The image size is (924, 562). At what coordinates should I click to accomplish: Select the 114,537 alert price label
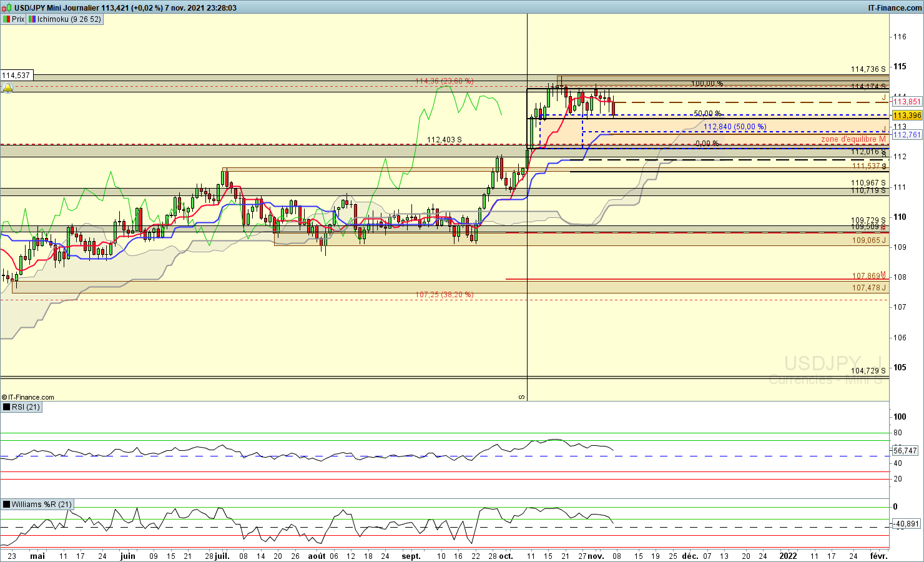(16, 76)
